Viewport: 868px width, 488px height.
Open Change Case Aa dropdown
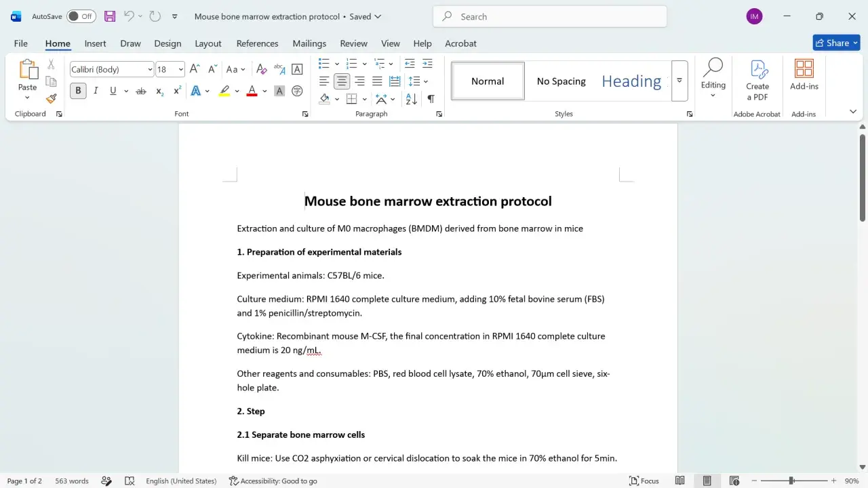click(235, 69)
